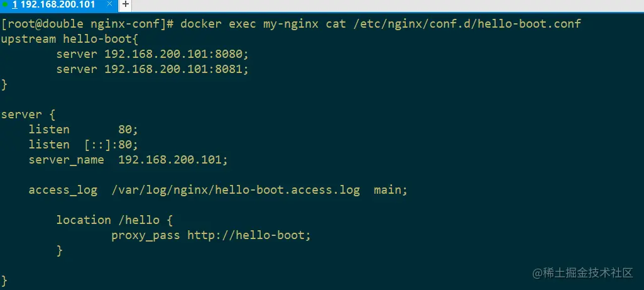The image size is (644, 290).
Task: Click the word 'main;' in access_log line
Action: point(391,190)
